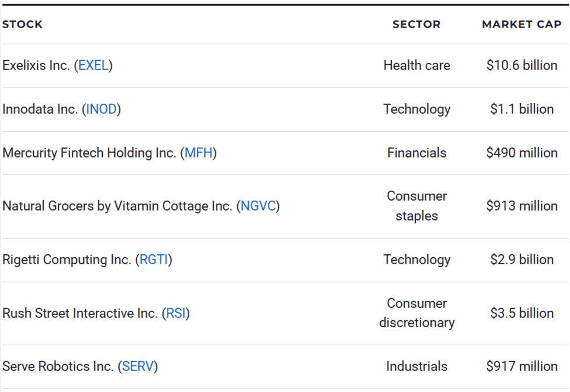Click the Financials sector cell

click(416, 153)
